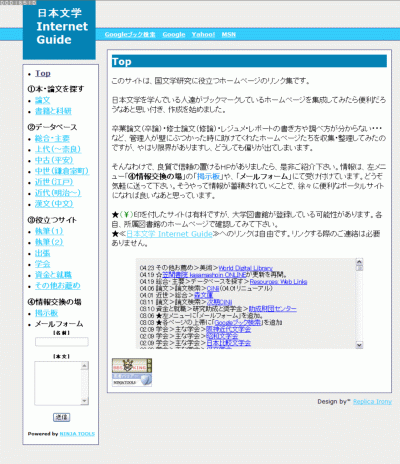Click the ①本・論文を探す section heading
Viewport: 400px width, 464px height.
tap(56, 89)
